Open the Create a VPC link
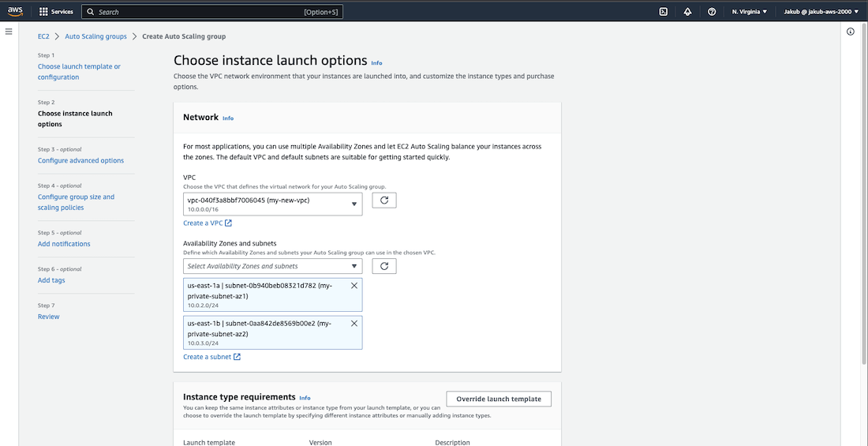 [x=208, y=223]
